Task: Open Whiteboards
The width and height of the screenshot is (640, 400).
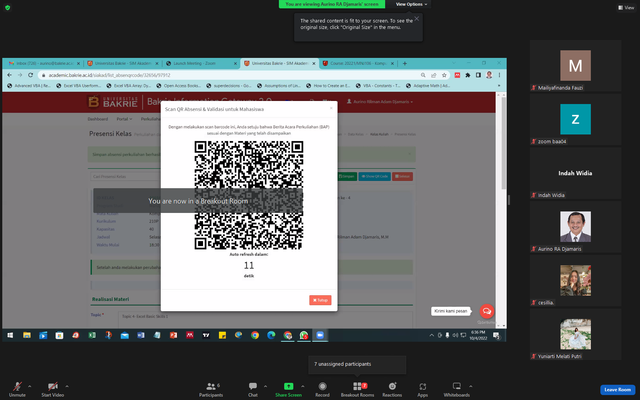Action: click(456, 389)
